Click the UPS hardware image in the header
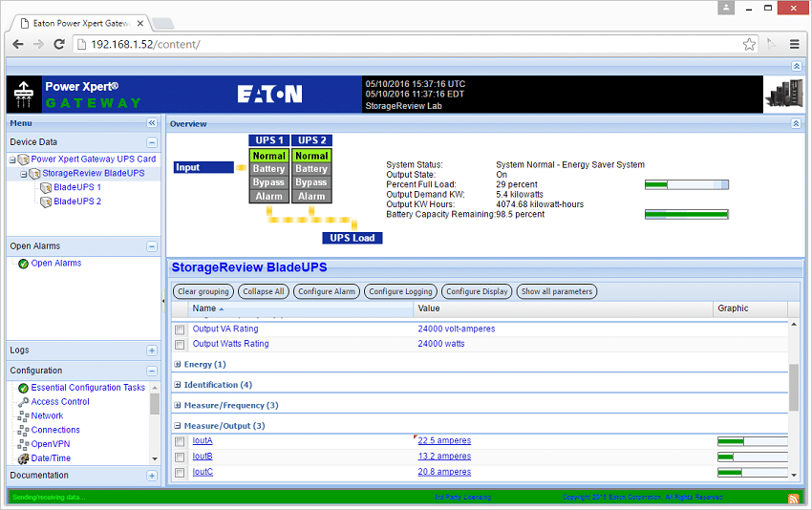The width and height of the screenshot is (812, 510). (784, 95)
